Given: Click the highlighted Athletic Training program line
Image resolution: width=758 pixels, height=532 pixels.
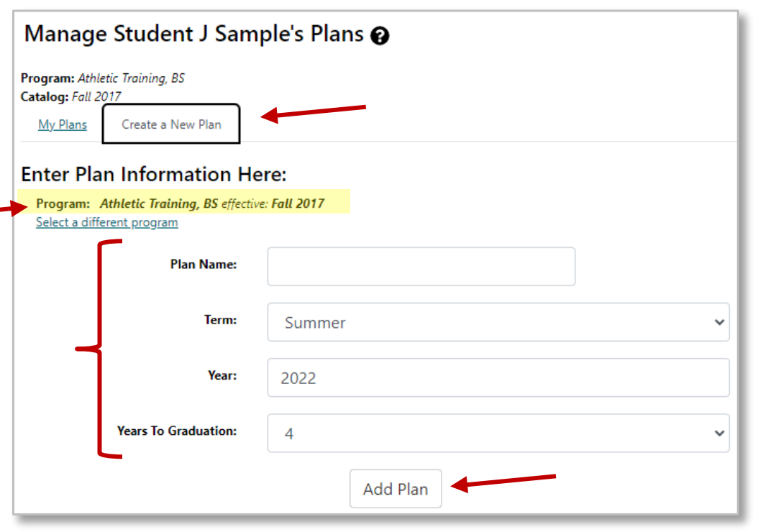Looking at the screenshot, I should pos(181,203).
